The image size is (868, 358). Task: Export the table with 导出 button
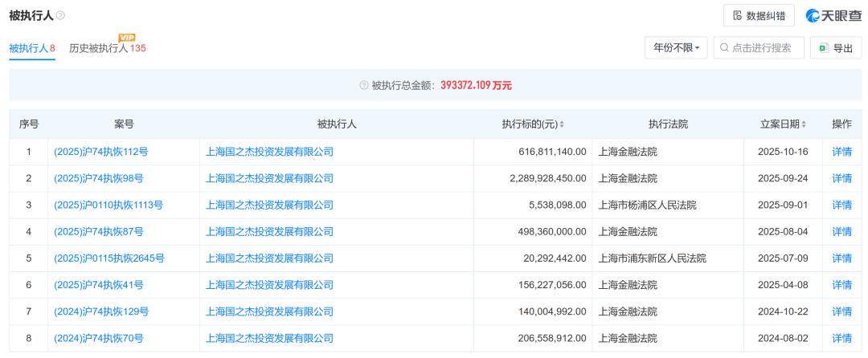point(836,48)
